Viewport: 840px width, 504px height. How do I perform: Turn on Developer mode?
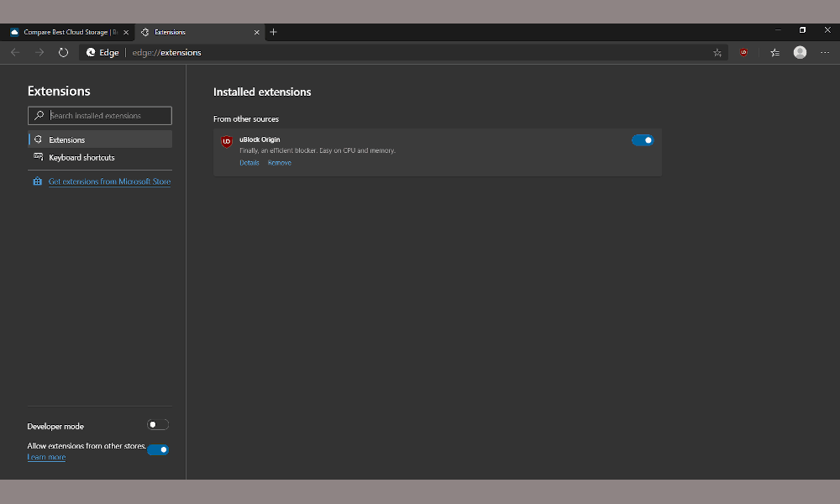(x=158, y=424)
